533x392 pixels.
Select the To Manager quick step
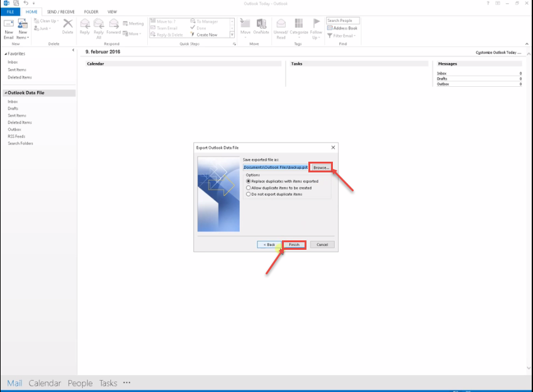pyautogui.click(x=205, y=21)
